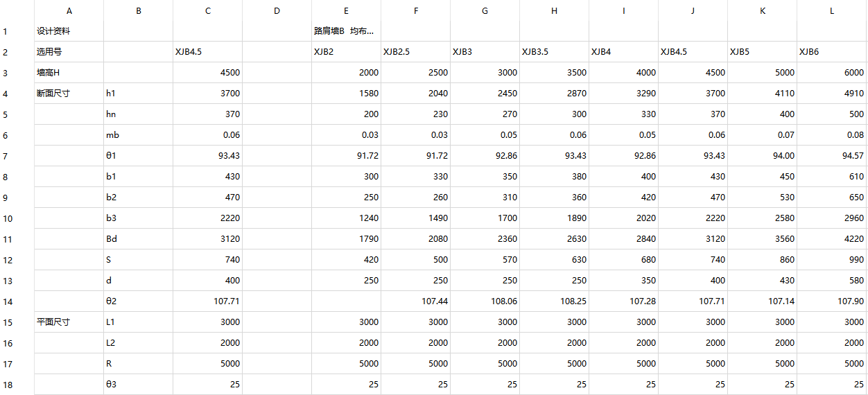
Task: Select row header 14
Action: tap(17, 301)
